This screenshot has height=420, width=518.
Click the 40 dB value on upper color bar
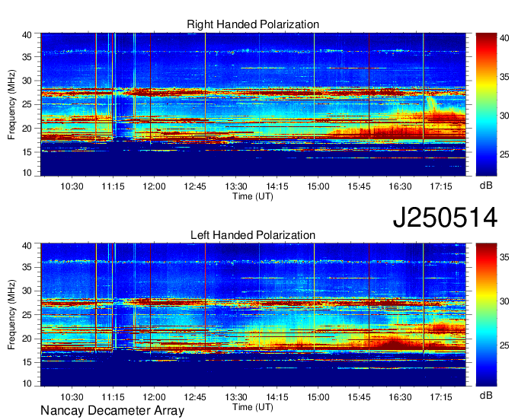tap(504, 38)
